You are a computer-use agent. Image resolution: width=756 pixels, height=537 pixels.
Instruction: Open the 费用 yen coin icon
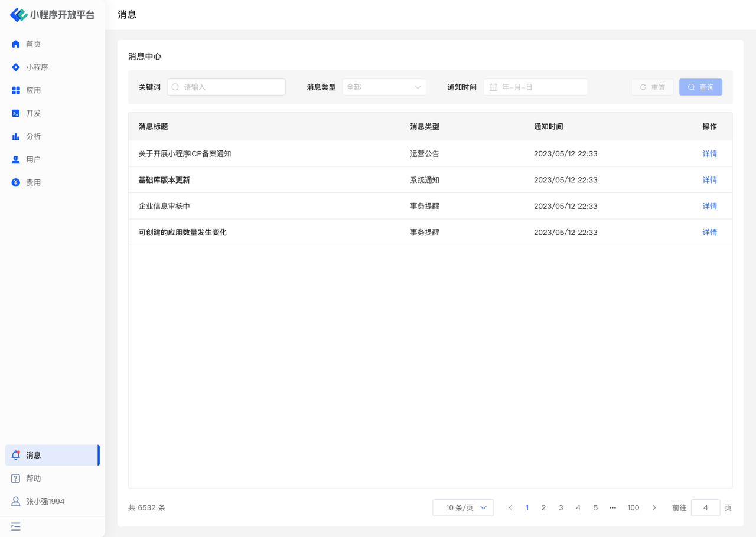point(16,182)
